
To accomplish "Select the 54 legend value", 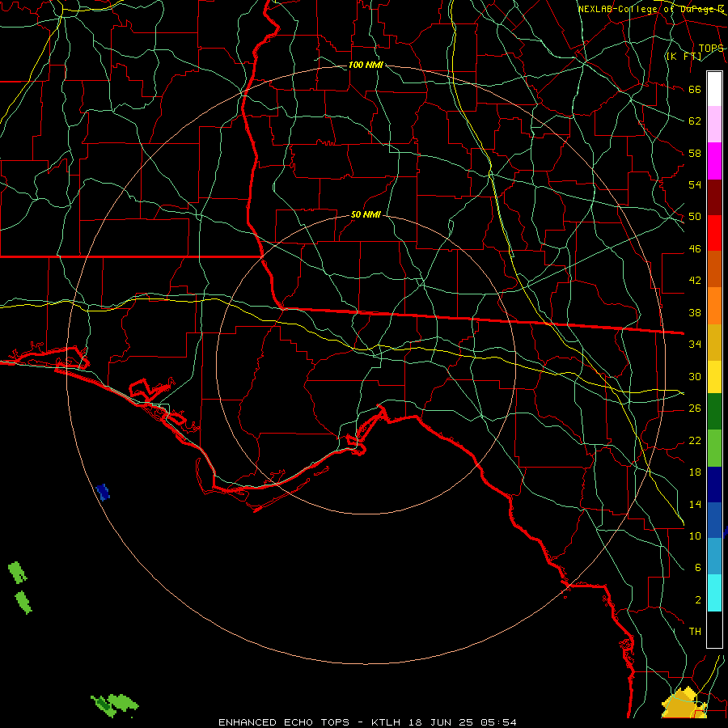I will [695, 184].
